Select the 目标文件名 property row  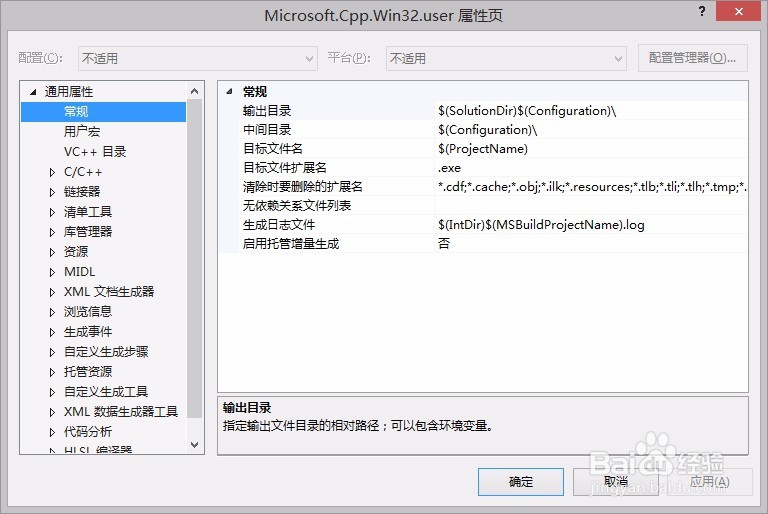[x=493, y=149]
